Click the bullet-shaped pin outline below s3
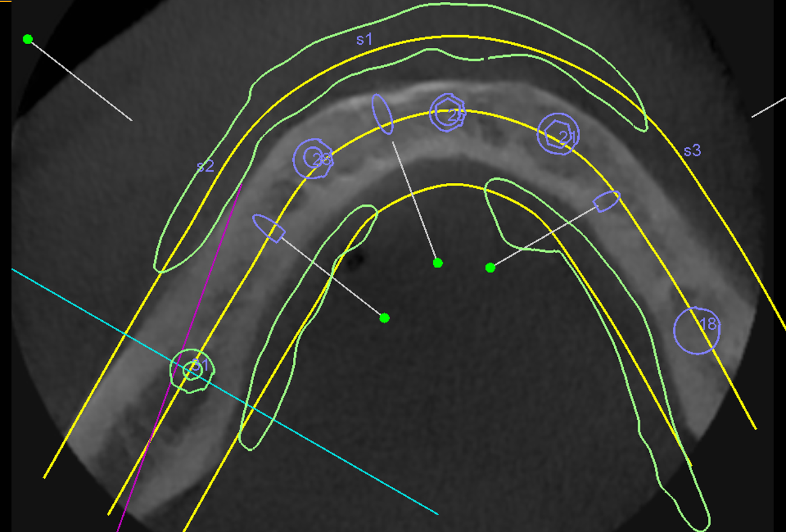Image resolution: width=786 pixels, height=532 pixels. (606, 201)
